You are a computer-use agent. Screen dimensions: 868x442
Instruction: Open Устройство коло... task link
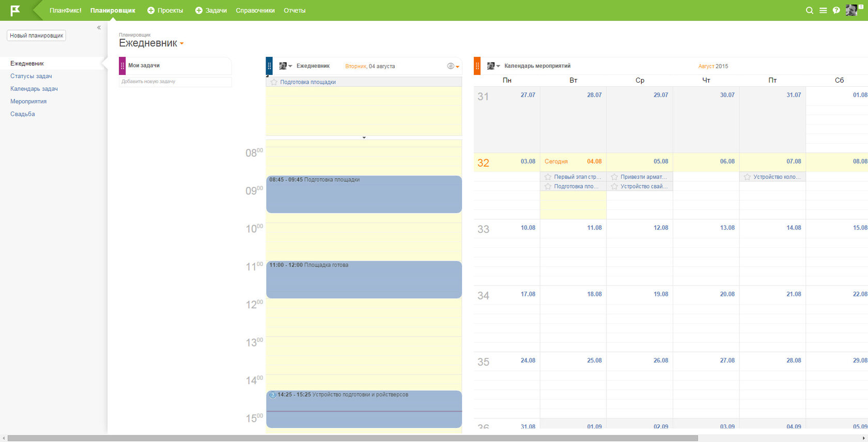777,177
